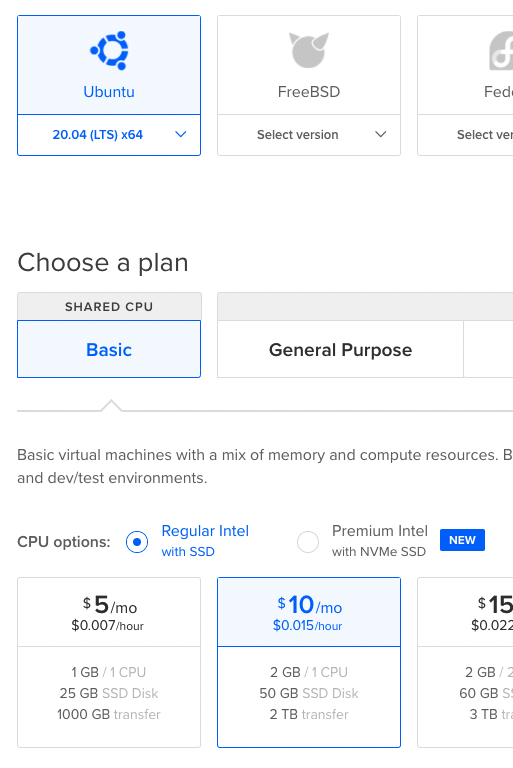Viewport: 513px width, 768px height.
Task: Click the SHARED CPU header
Action: pyautogui.click(x=109, y=307)
